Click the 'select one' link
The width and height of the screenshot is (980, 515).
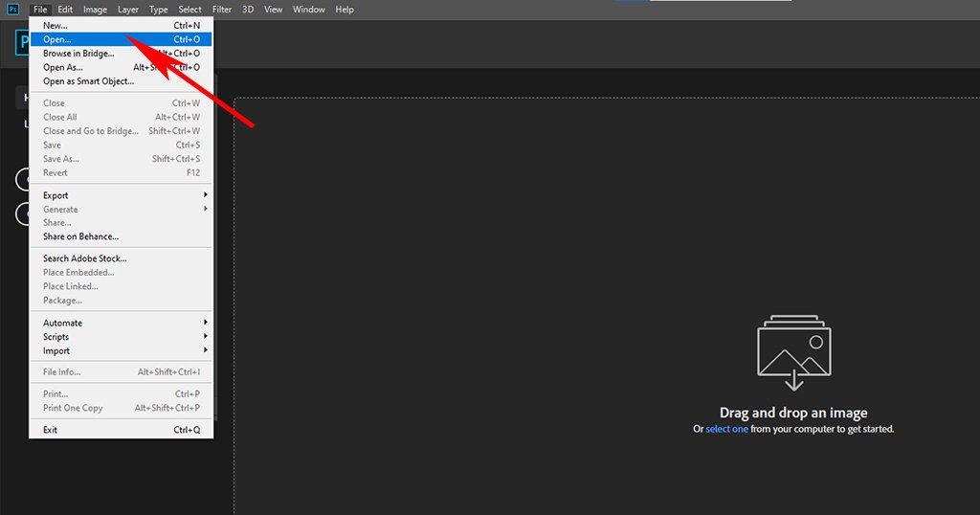pos(726,429)
